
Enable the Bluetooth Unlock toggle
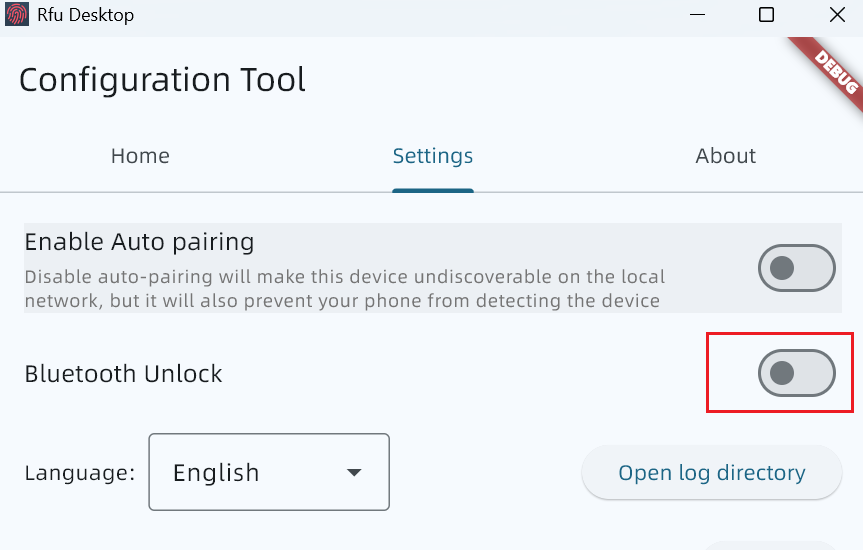pos(796,373)
